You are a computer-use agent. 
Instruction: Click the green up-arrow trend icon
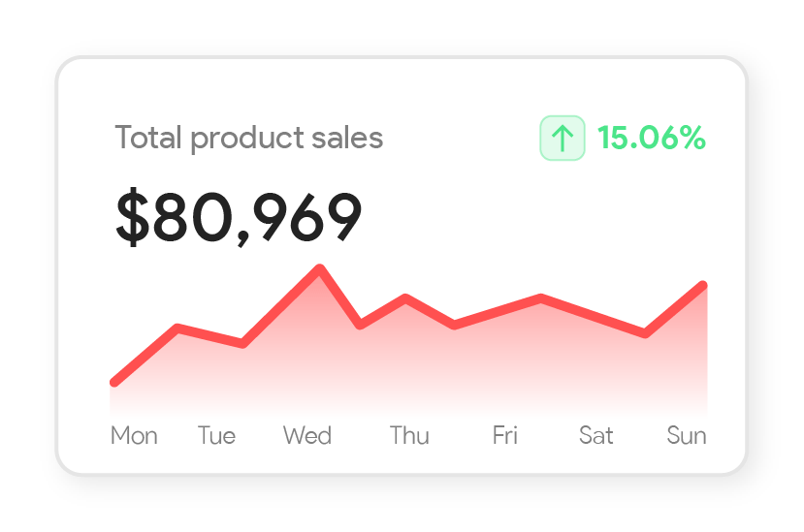click(x=563, y=139)
